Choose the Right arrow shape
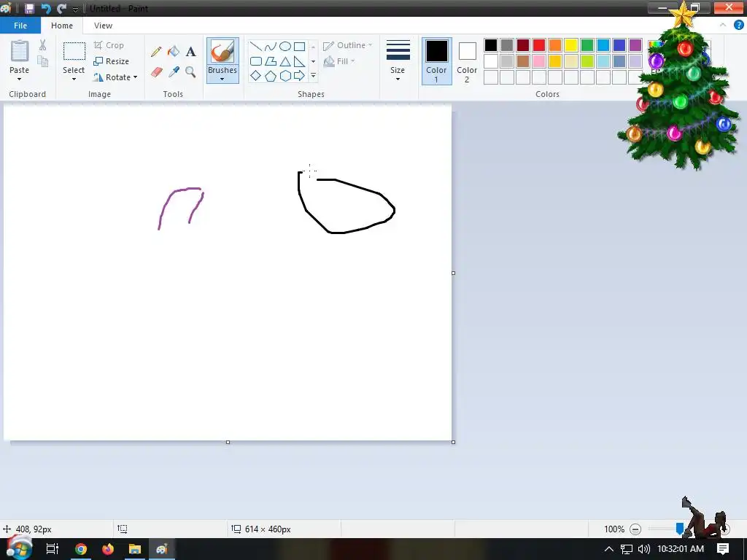Viewport: 747px width, 560px height. click(299, 75)
